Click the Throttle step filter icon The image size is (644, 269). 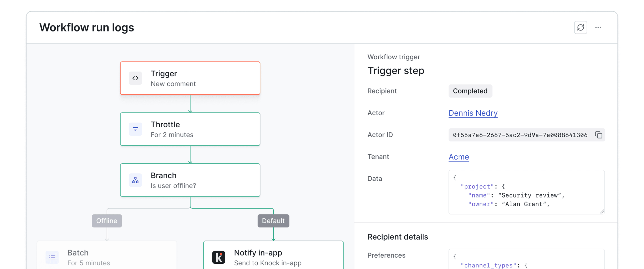135,129
